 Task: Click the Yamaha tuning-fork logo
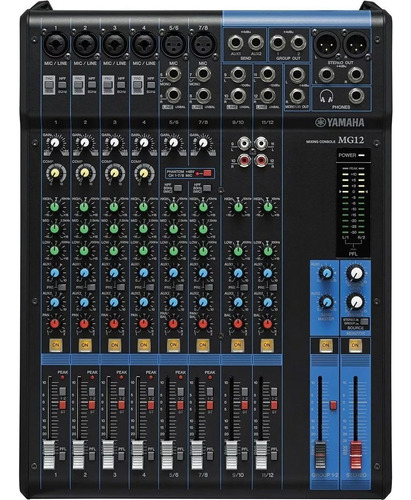[x=320, y=122]
